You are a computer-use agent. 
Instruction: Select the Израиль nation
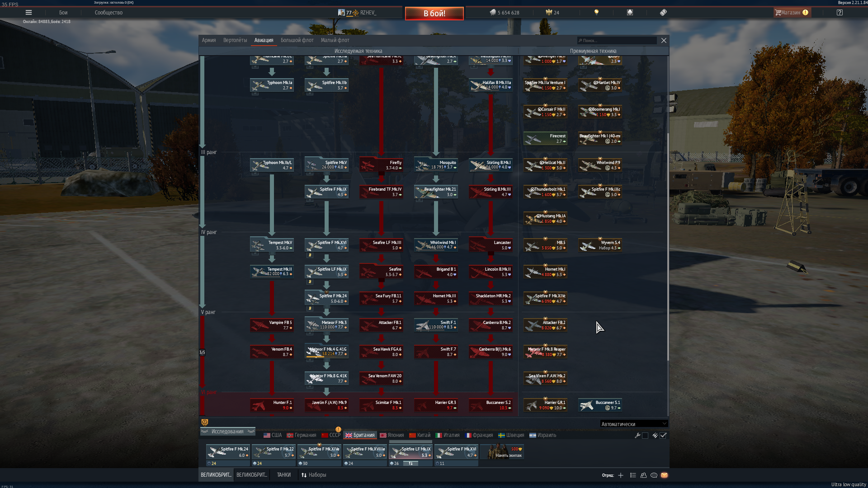coord(542,435)
